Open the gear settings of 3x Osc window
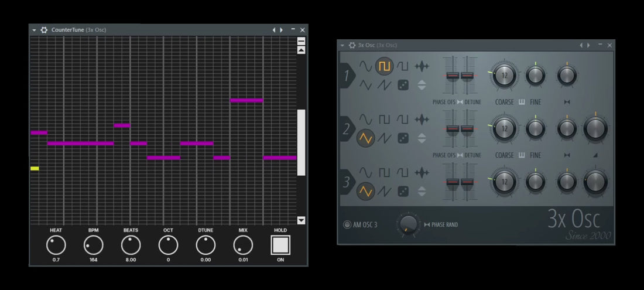644x290 pixels. (352, 45)
